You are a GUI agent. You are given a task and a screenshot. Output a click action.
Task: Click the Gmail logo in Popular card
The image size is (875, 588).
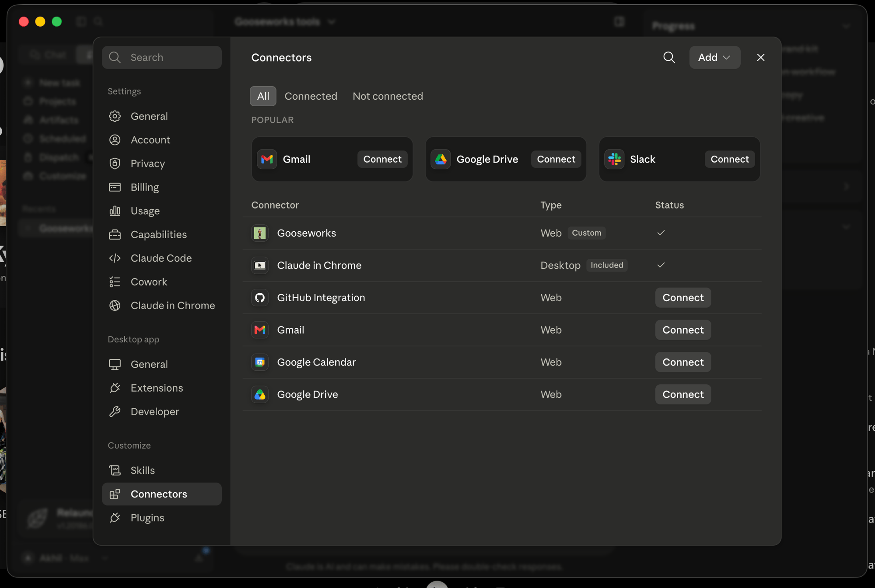click(x=267, y=159)
